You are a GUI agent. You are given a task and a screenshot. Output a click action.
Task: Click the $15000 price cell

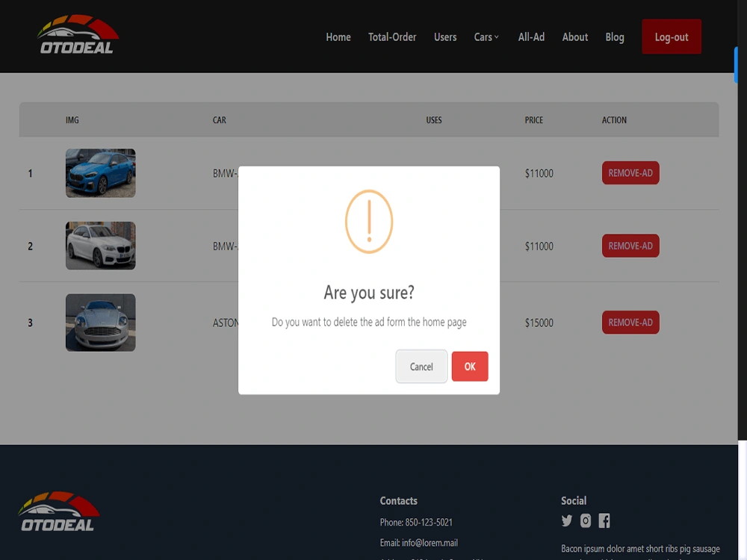[x=539, y=323]
